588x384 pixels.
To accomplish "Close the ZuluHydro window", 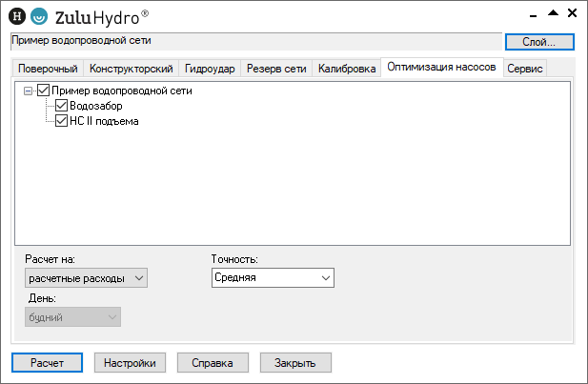I will 571,15.
